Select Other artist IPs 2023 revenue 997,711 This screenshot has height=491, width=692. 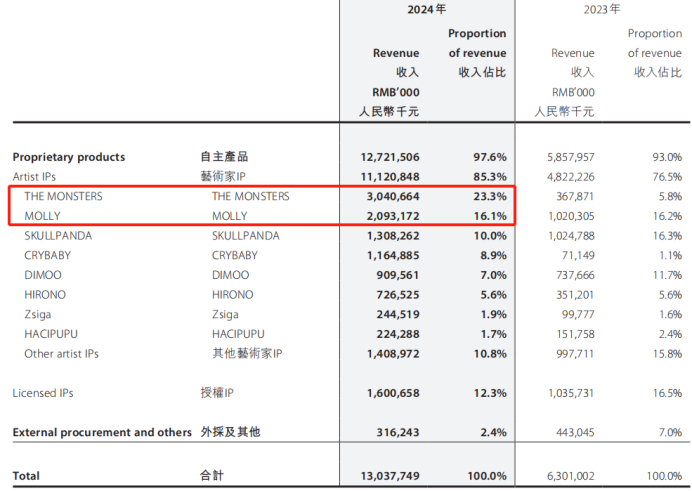[x=575, y=354]
